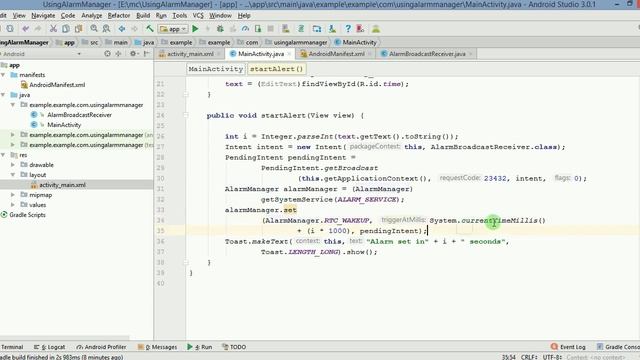Viewport: 640px width, 360px height.
Task: Select MainActivity class in project tree
Action: [64, 125]
